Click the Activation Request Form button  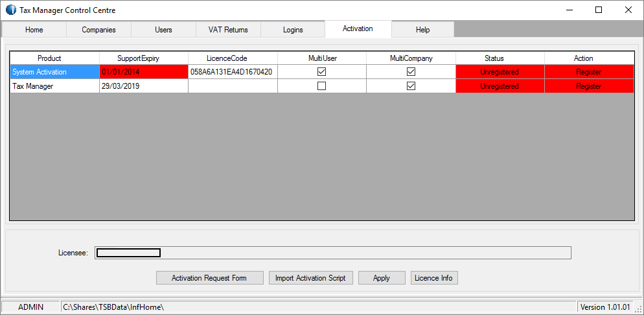209,278
